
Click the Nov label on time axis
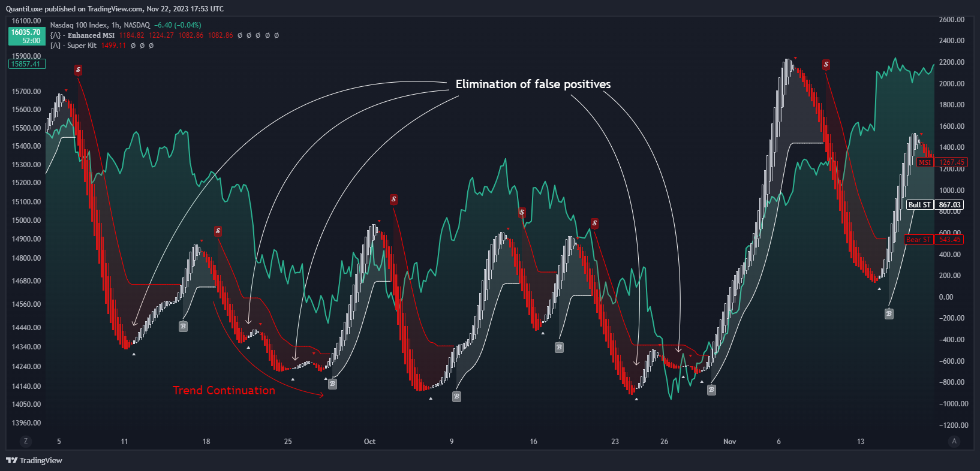click(x=729, y=442)
